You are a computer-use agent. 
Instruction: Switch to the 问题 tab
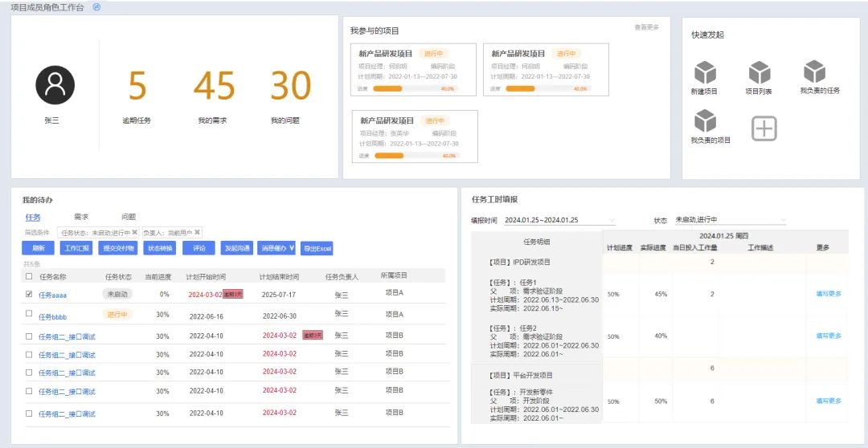pyautogui.click(x=129, y=218)
